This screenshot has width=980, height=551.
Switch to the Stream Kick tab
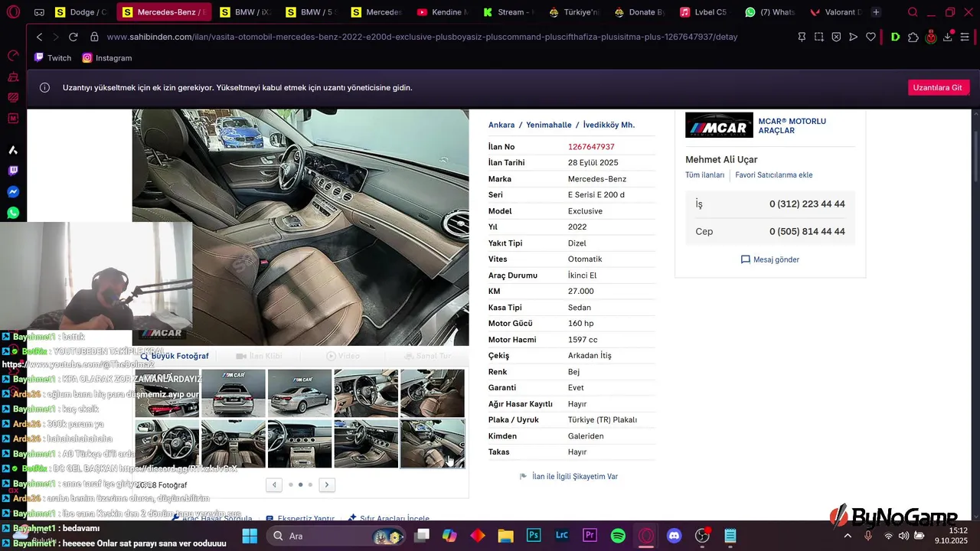pos(508,12)
